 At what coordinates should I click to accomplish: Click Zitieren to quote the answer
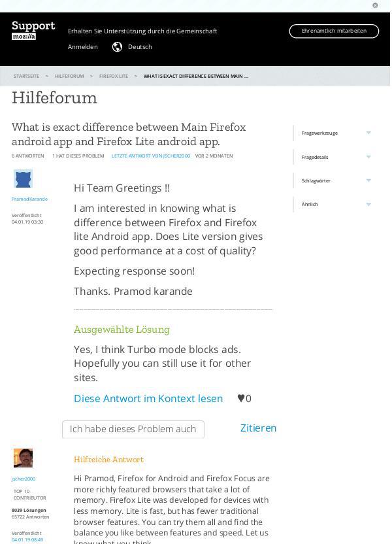pyautogui.click(x=258, y=428)
